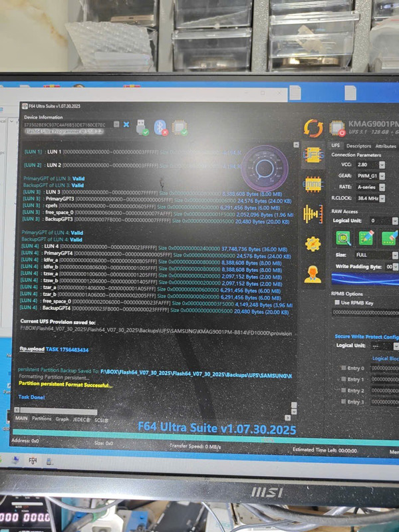Screen dimensions: 399x532
Task: Select the Partitions tab
Action: click(x=41, y=419)
